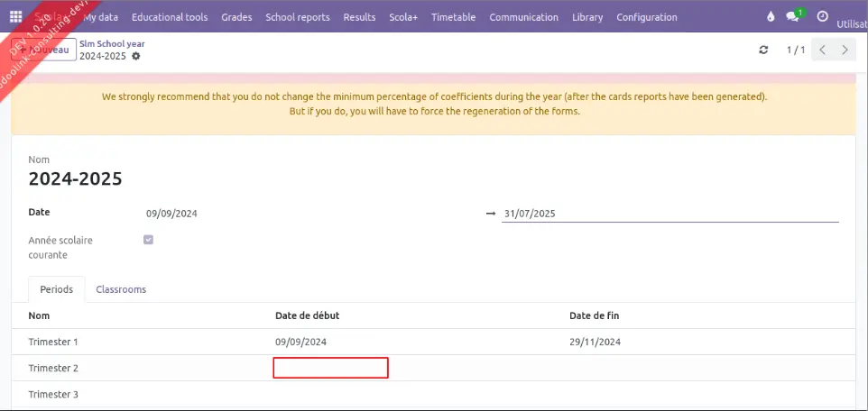Open the apps grid home menu
Viewport: 868px width, 411px height.
point(15,17)
